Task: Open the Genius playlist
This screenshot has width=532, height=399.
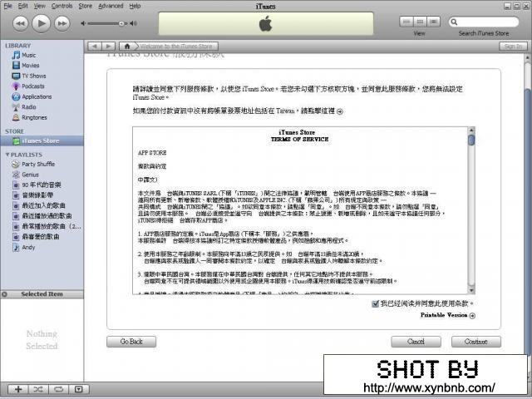Action: click(x=30, y=175)
